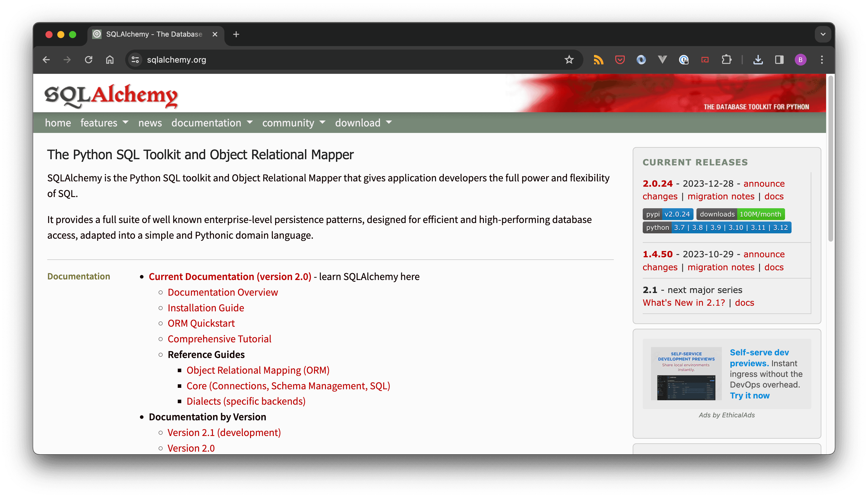Open the browser Downloads icon

pos(758,59)
